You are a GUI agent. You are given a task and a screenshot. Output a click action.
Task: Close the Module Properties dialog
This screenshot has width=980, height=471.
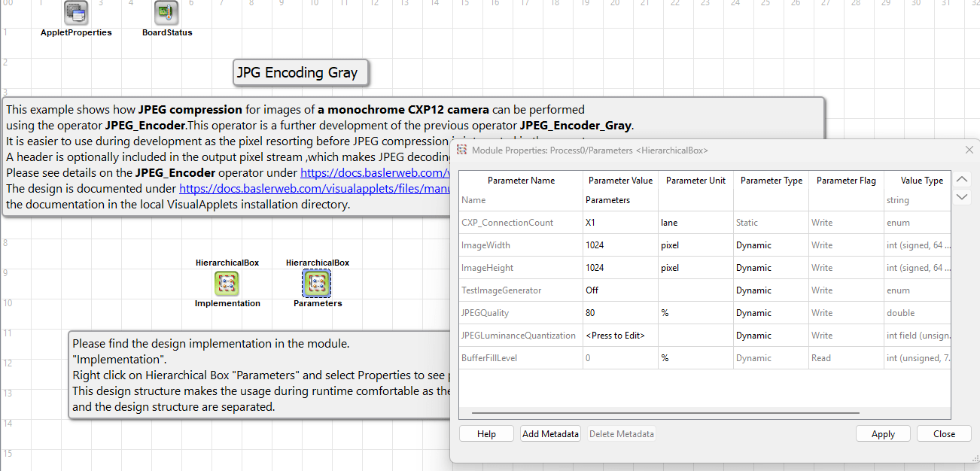[x=944, y=433]
